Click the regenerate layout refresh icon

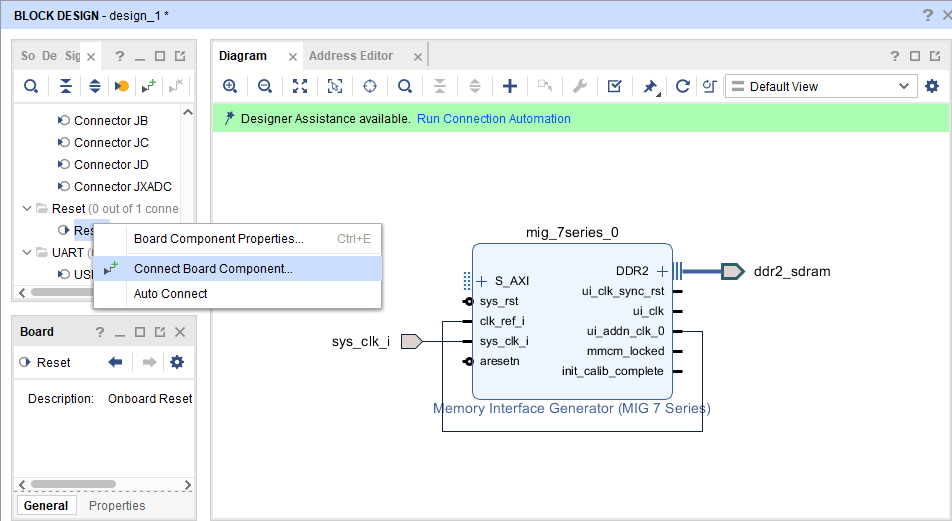point(682,86)
